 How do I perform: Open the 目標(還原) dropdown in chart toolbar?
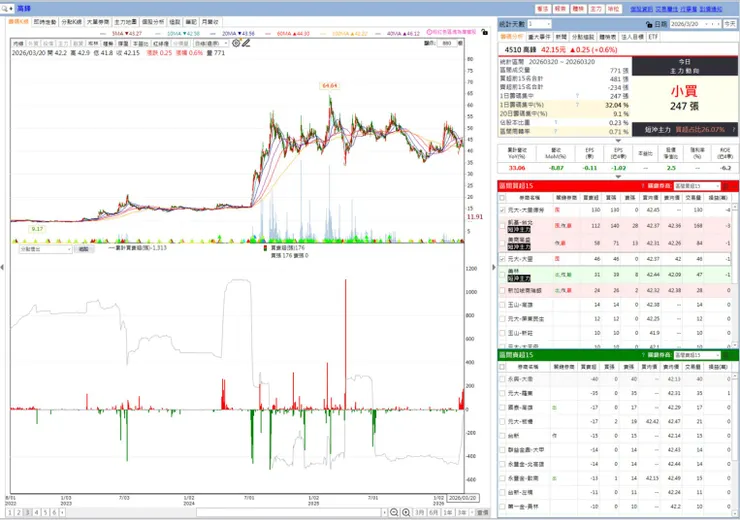[211, 43]
